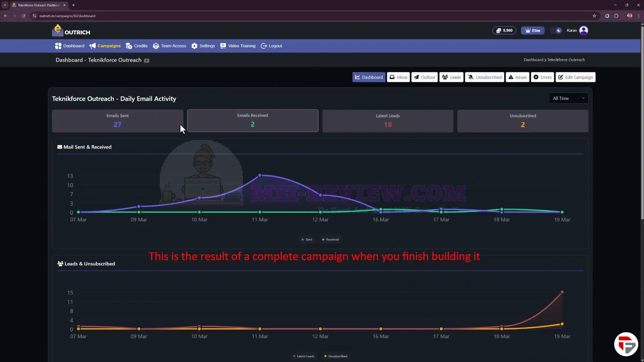644x362 pixels.
Task: Click the video icon beside Teknikforce Outreach title
Action: point(147,61)
